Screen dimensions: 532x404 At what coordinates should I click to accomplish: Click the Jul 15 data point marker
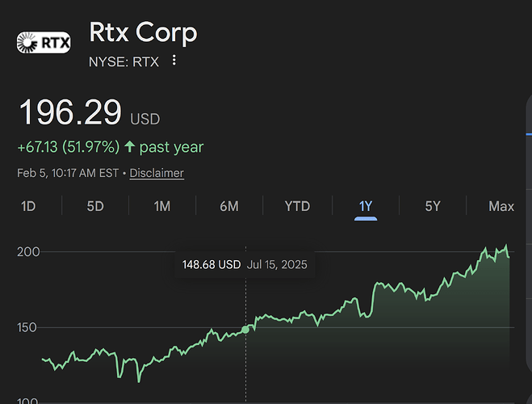tap(245, 329)
